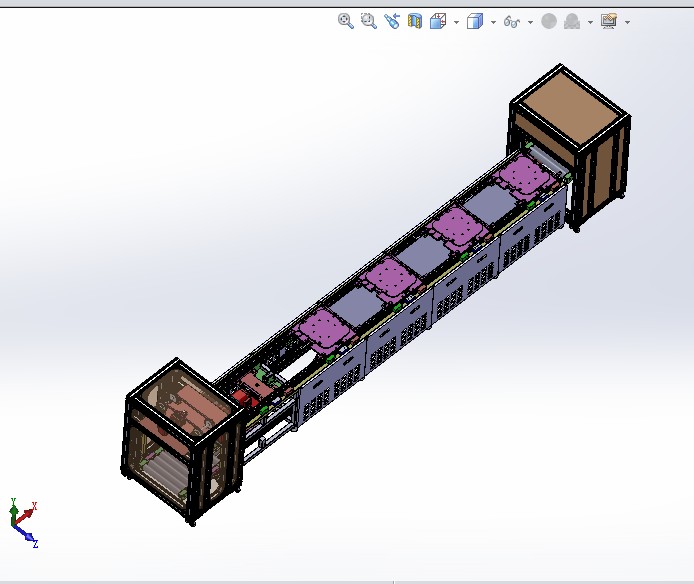Expand the Hide/Show Items dropdown arrow
This screenshot has width=694, height=584.
click(530, 22)
